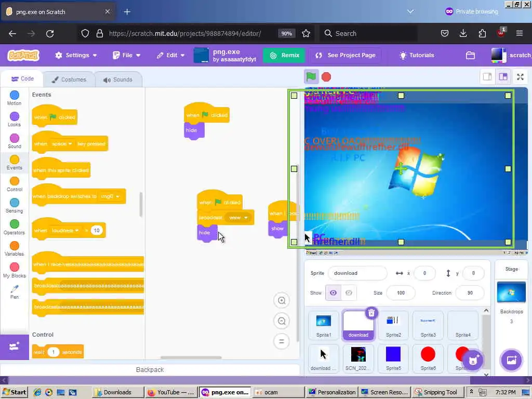Open a new browser tab
The image size is (532, 399).
[127, 11]
